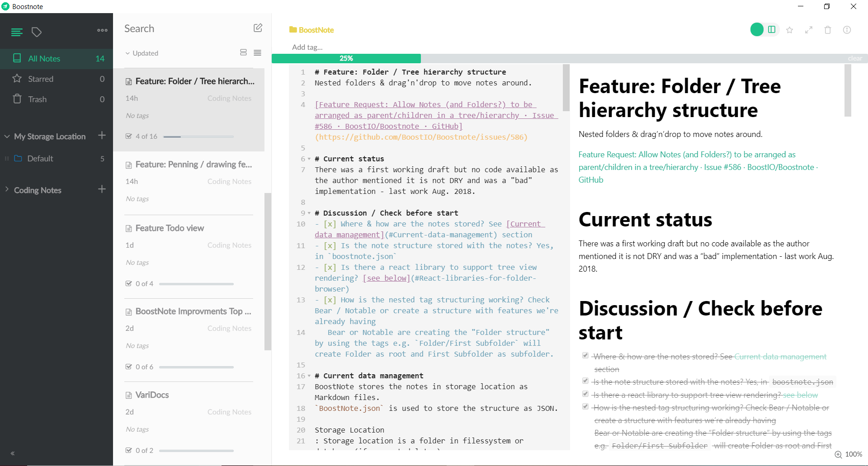Click the clear button above the editor
The image size is (868, 466).
pyautogui.click(x=855, y=58)
